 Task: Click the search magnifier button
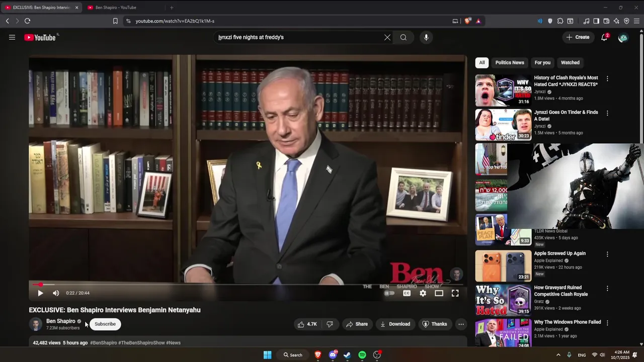(404, 37)
